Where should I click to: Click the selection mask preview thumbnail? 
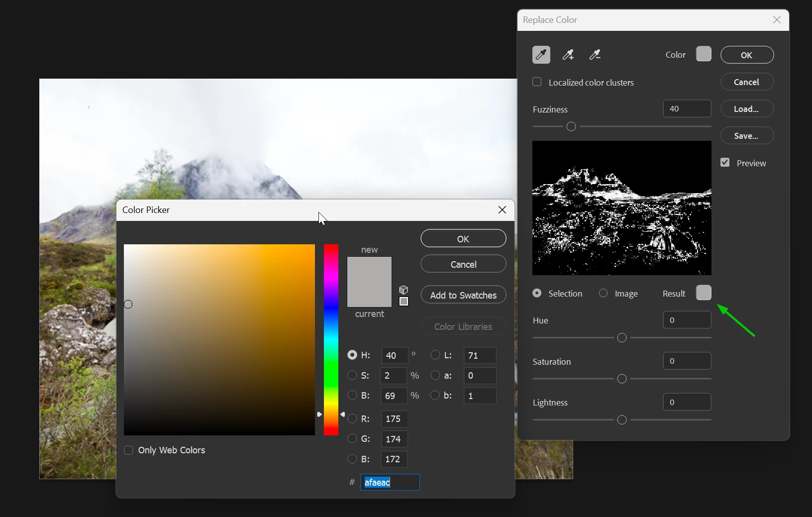click(622, 208)
